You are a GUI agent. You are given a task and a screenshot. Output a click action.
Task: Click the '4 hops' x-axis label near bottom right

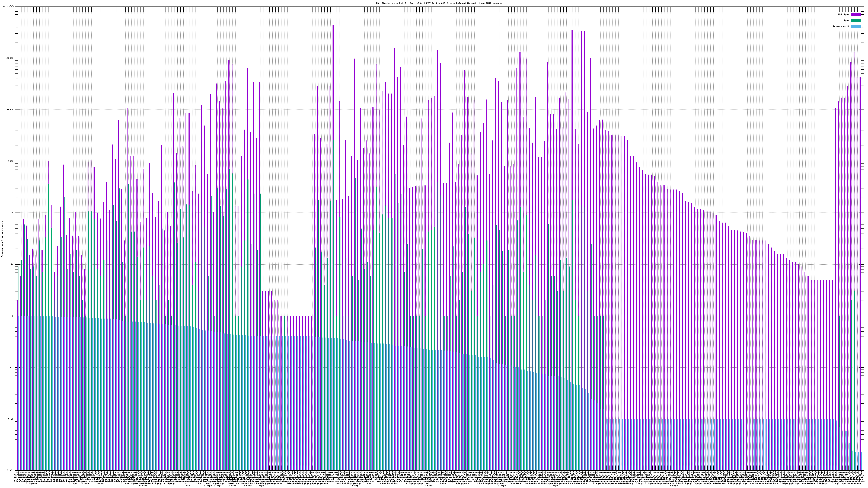pyautogui.click(x=673, y=486)
